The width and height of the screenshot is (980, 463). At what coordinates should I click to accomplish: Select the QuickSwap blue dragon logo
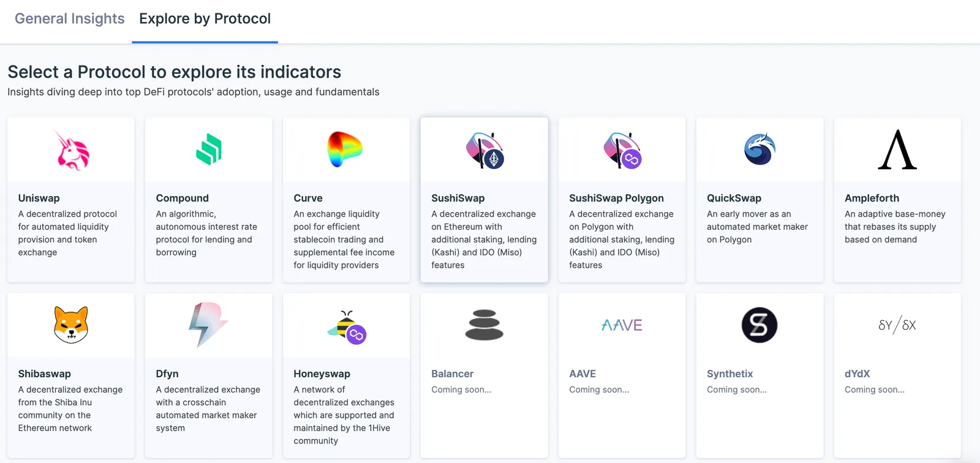[759, 149]
